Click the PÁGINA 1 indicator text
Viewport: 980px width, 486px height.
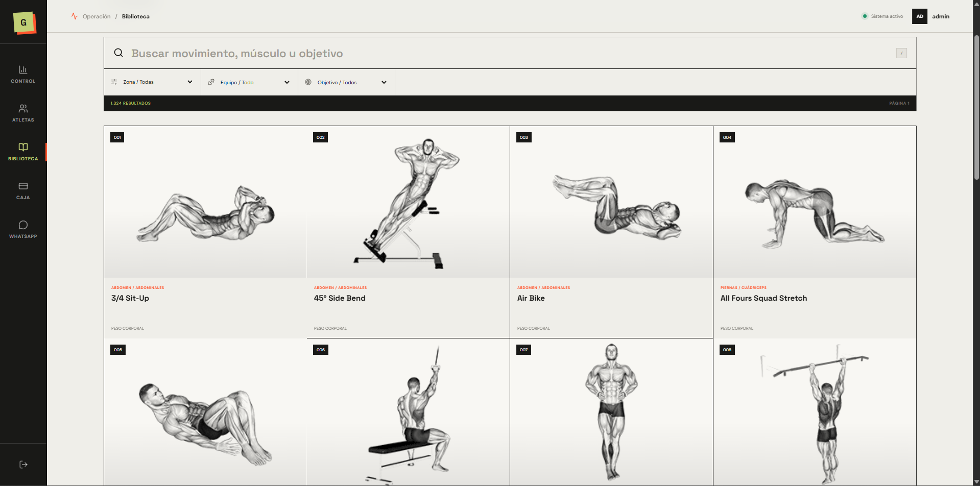(x=899, y=103)
